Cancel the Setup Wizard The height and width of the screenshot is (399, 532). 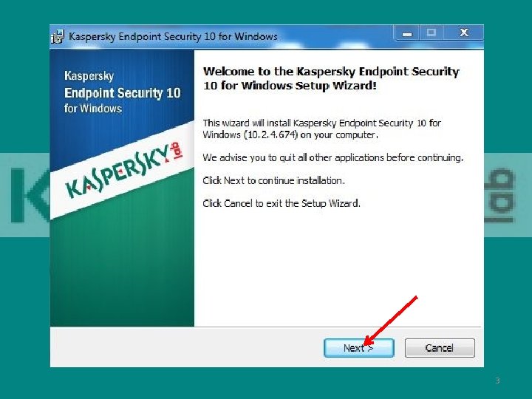click(x=440, y=348)
